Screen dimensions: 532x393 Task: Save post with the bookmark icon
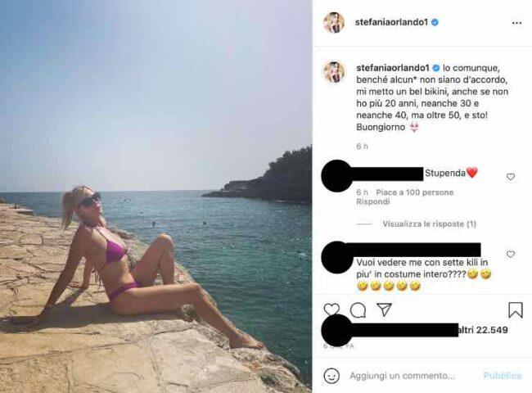tap(515, 309)
